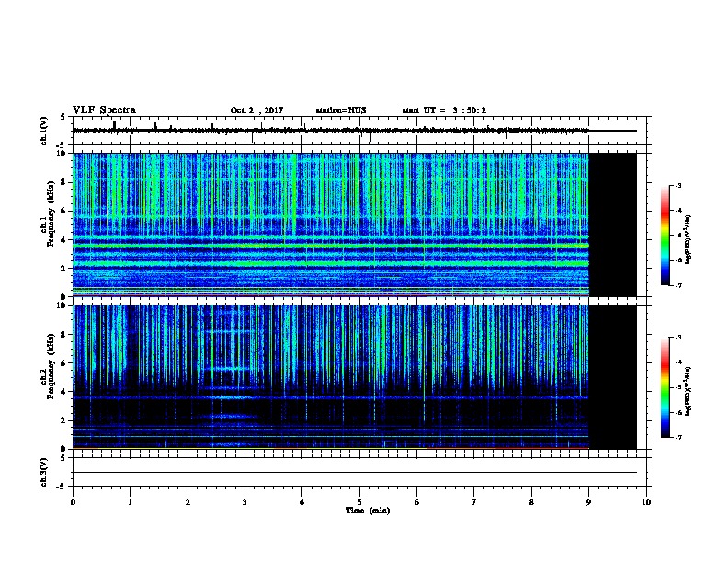The height and width of the screenshot is (563, 728).
Task: Click the time axis tick label '7'
Action: tap(474, 502)
